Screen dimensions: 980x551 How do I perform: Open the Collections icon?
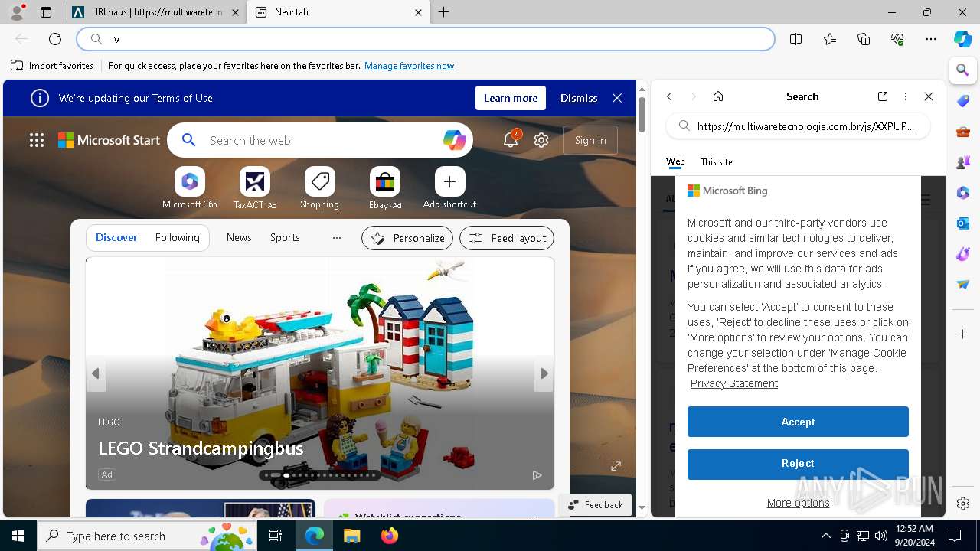pos(864,39)
